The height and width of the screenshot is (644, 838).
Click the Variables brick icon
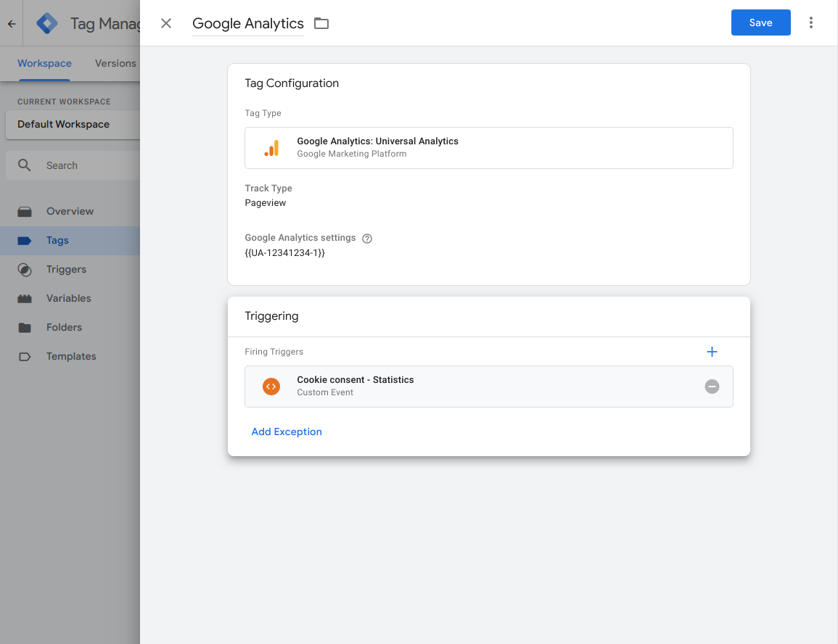click(x=25, y=299)
